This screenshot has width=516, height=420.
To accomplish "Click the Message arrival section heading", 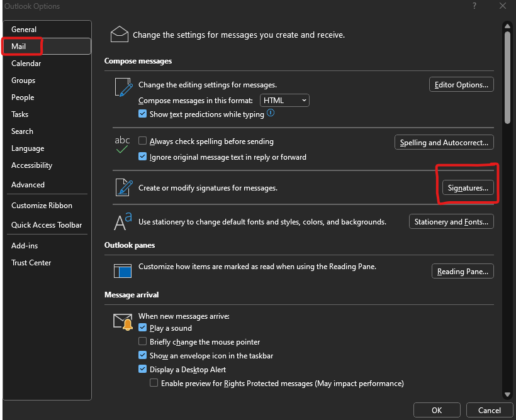I will pos(132,295).
